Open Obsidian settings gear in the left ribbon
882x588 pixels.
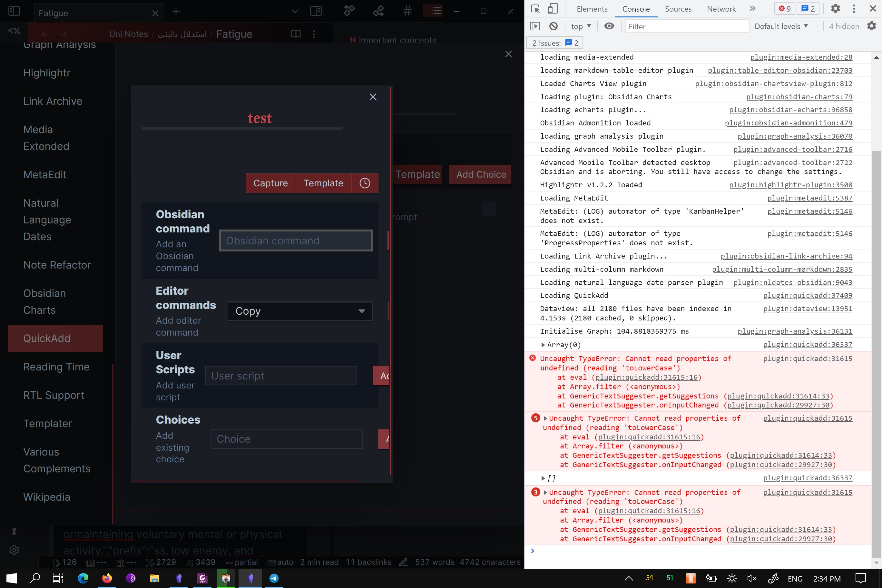coord(14,550)
